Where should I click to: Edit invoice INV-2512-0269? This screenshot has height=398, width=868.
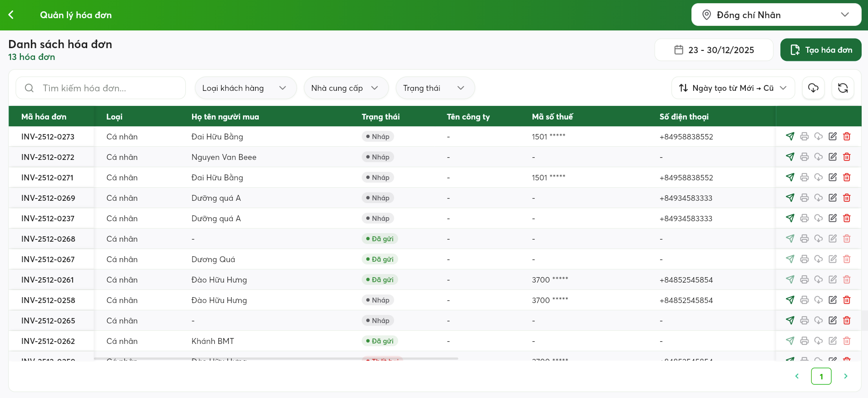coord(832,198)
